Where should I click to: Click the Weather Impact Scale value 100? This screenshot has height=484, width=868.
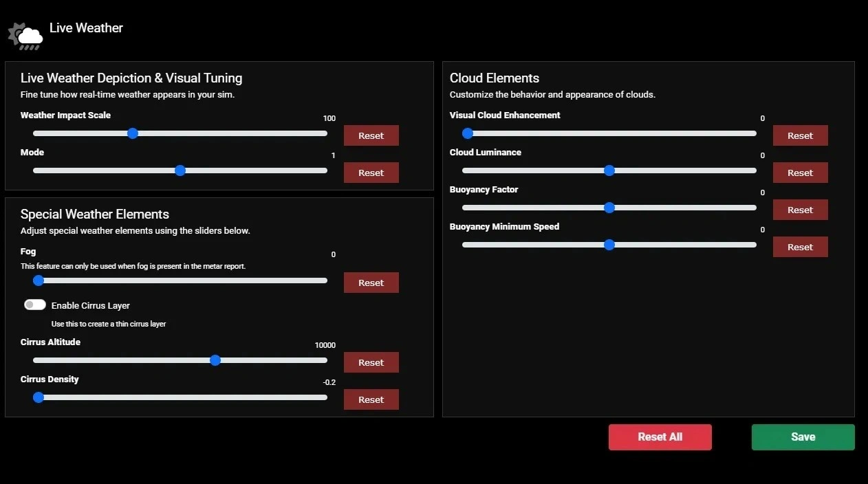(x=329, y=118)
